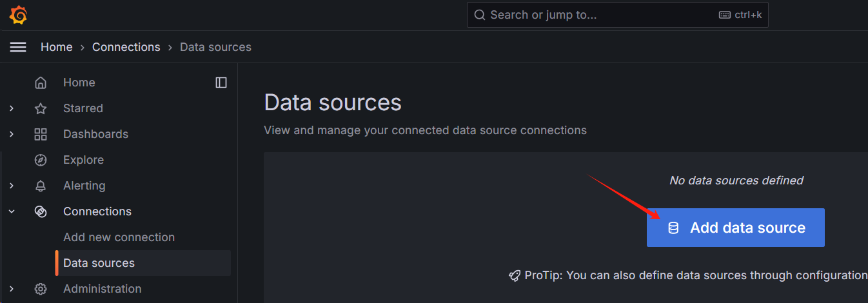Click the Administration gear icon

[x=41, y=289]
